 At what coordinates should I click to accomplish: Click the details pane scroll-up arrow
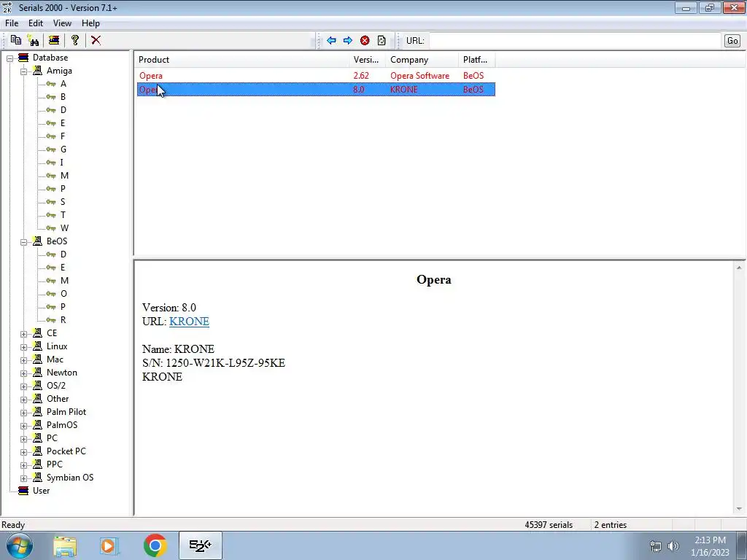(739, 268)
